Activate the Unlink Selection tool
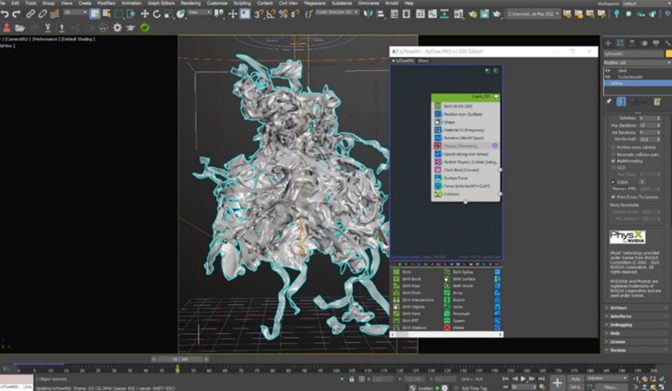 [x=42, y=14]
